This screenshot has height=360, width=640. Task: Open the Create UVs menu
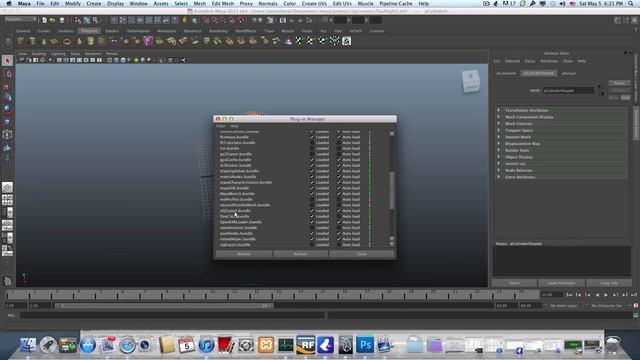coord(314,3)
